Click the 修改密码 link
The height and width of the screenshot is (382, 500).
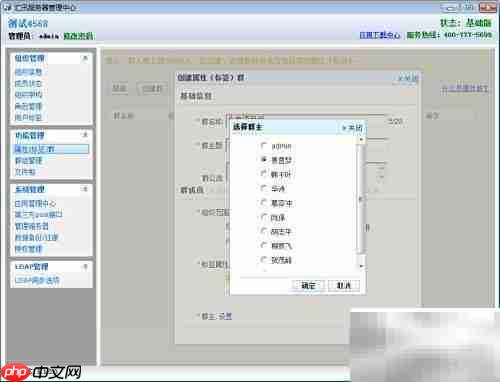pos(79,36)
